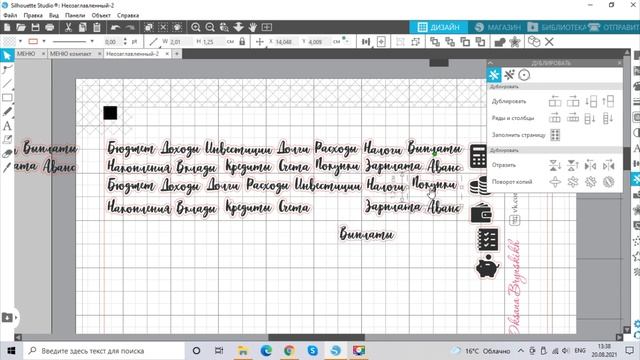Click the fill pattern swatch
Screen dimensions: 640x360
tap(9, 41)
